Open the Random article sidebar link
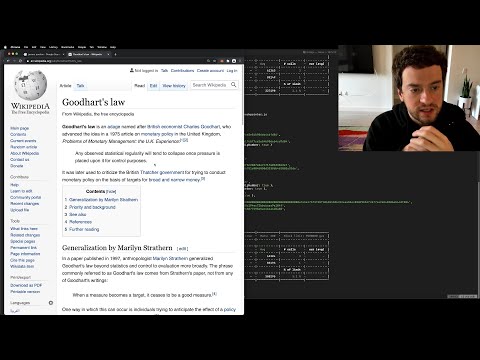This screenshot has height=360, width=480. click(x=24, y=147)
